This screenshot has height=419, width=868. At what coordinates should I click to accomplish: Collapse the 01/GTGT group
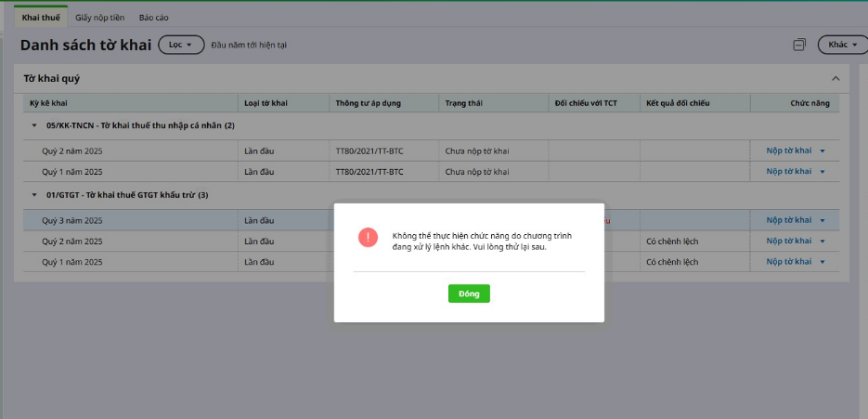[x=34, y=195]
